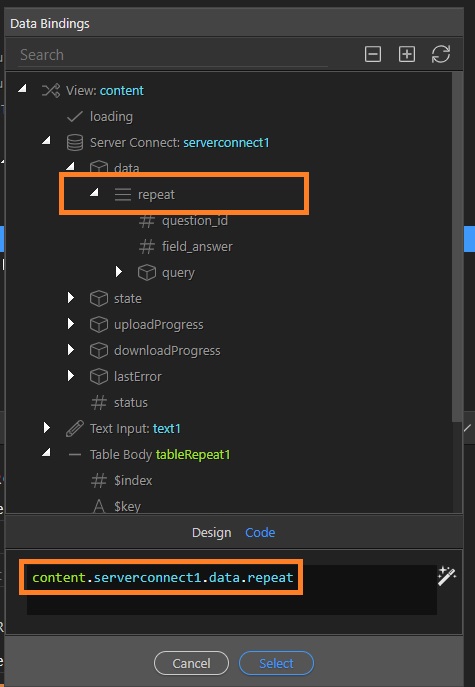475x687 pixels.
Task: Refresh the data bindings list
Action: 441,54
